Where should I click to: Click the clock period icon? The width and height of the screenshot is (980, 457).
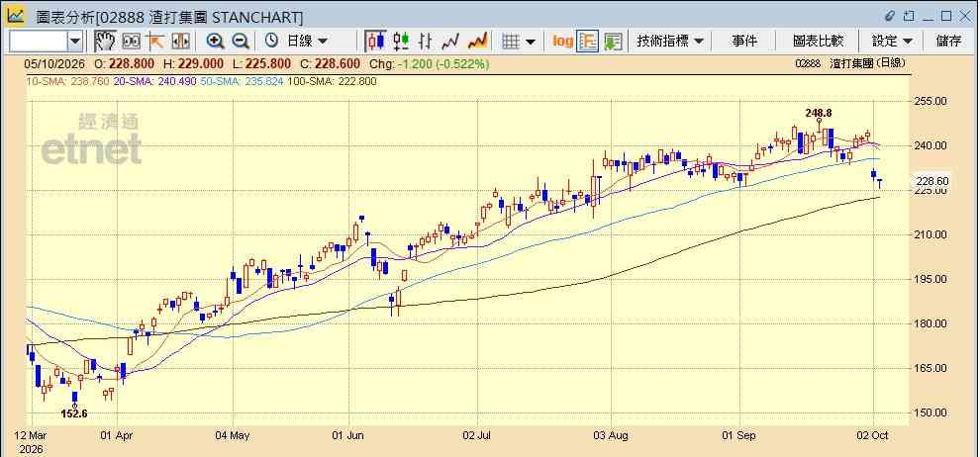pos(272,42)
